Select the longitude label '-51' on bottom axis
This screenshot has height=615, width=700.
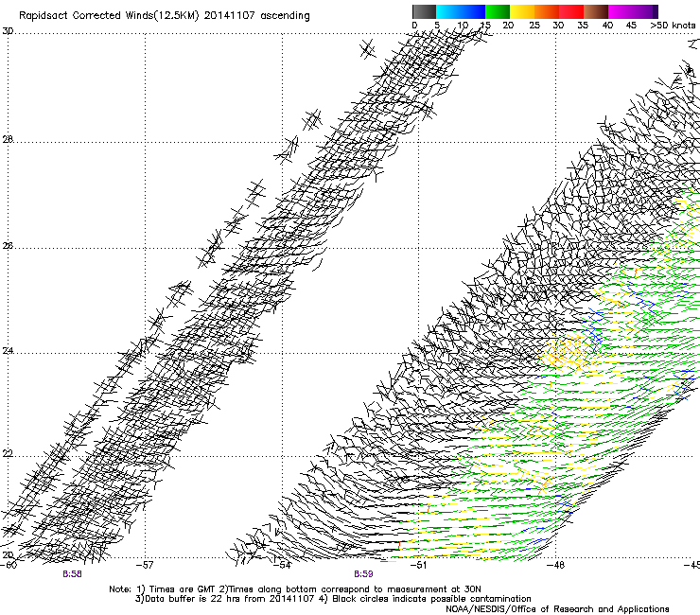pos(419,565)
